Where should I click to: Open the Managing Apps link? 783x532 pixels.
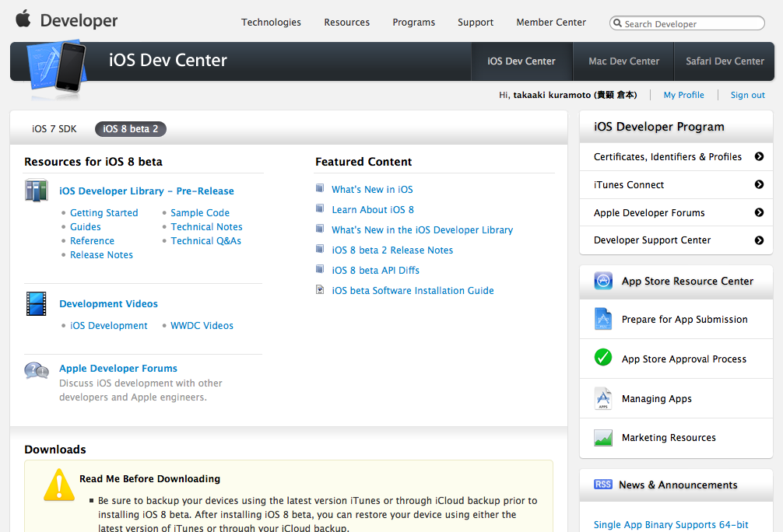click(x=657, y=399)
